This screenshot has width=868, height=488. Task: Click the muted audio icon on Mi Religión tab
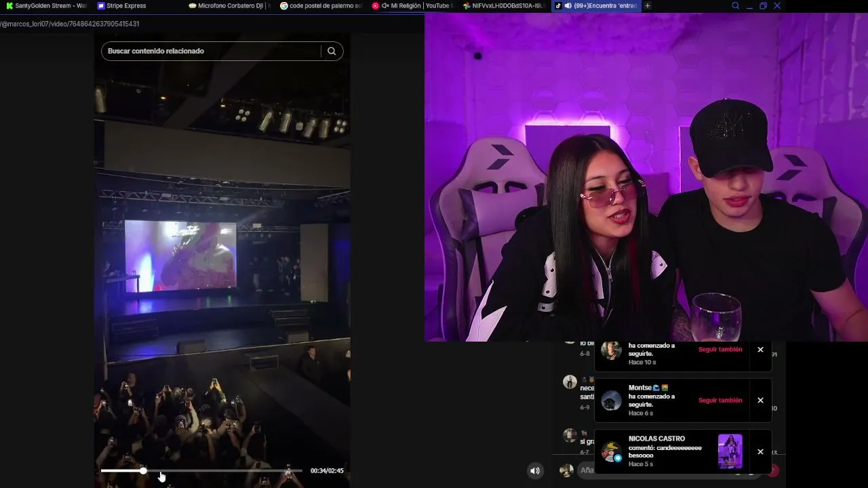(385, 6)
